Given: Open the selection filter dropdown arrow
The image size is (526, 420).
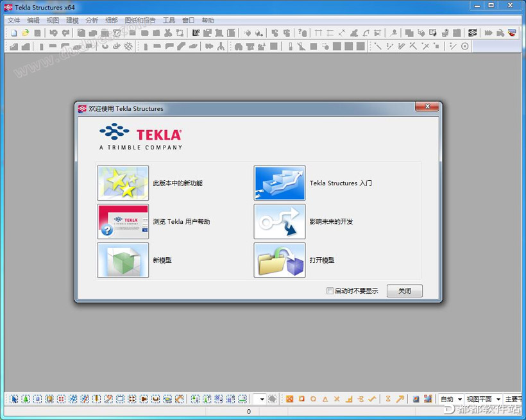Looking at the screenshot, I should pos(262,399).
